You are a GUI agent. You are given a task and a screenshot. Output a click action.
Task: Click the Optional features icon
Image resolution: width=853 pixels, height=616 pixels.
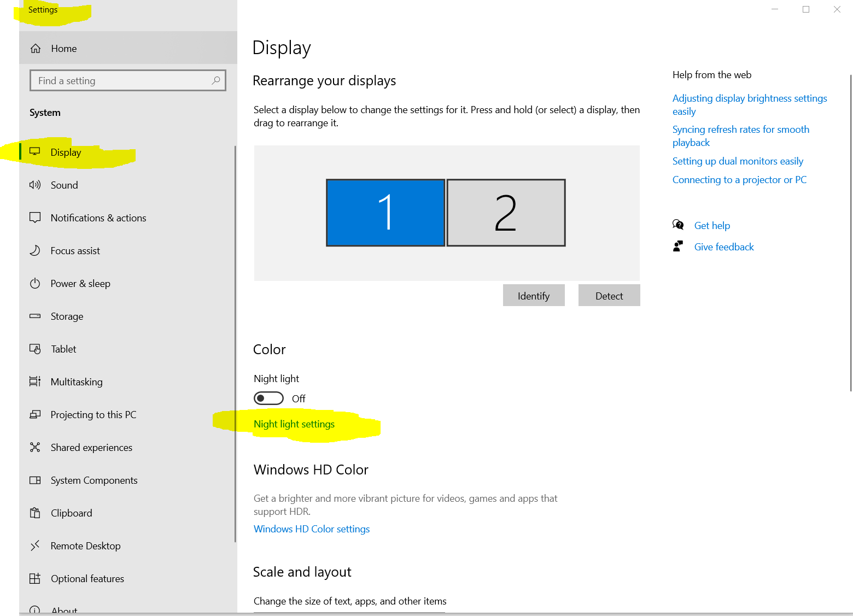[x=35, y=578]
